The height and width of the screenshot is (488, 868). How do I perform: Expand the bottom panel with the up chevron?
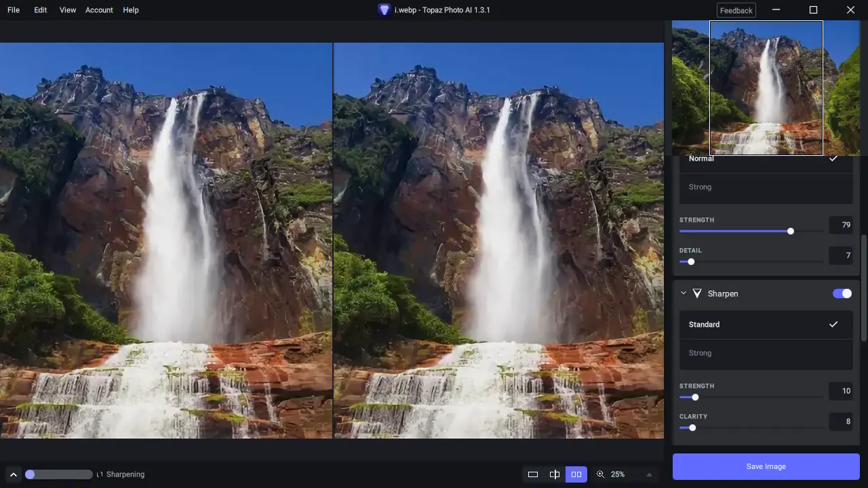pyautogui.click(x=13, y=474)
